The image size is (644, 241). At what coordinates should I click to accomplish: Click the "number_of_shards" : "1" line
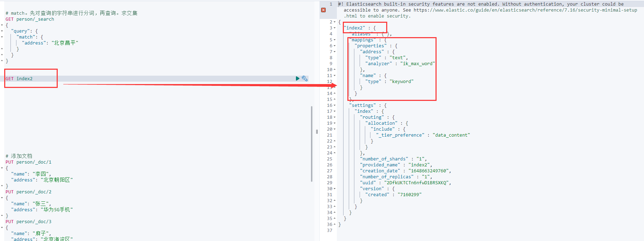click(393, 159)
